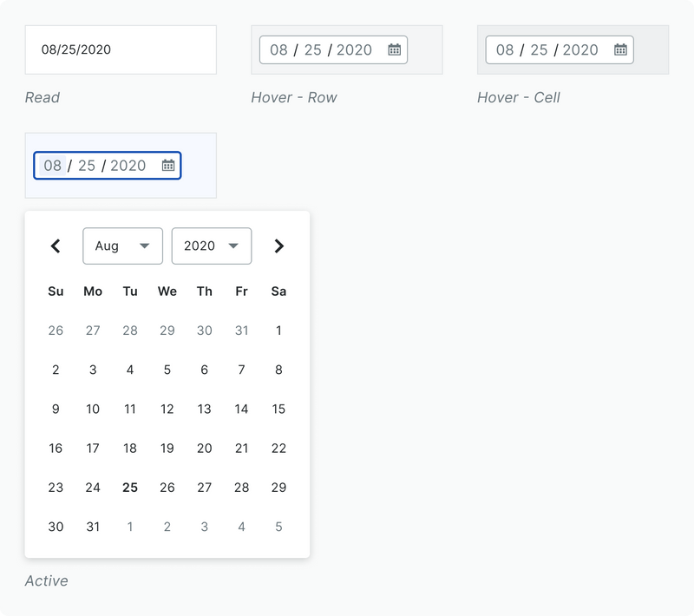Open the 2020 year dropdown

coord(212,246)
